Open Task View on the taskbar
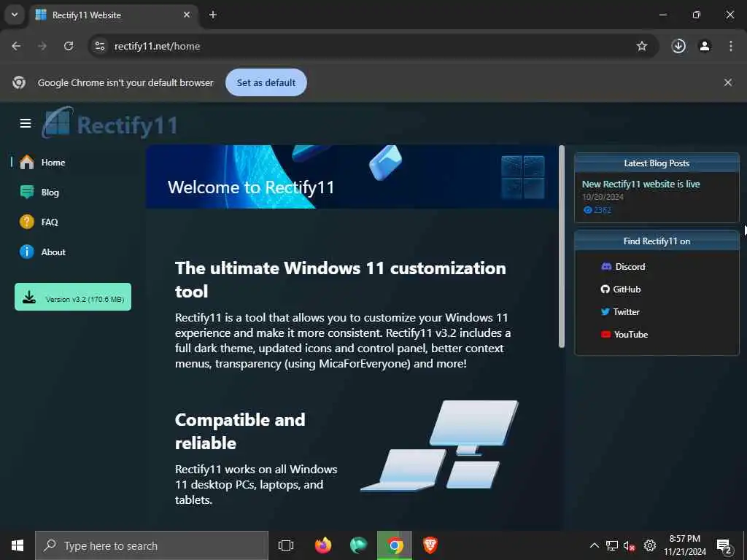The image size is (747, 560). 286,545
